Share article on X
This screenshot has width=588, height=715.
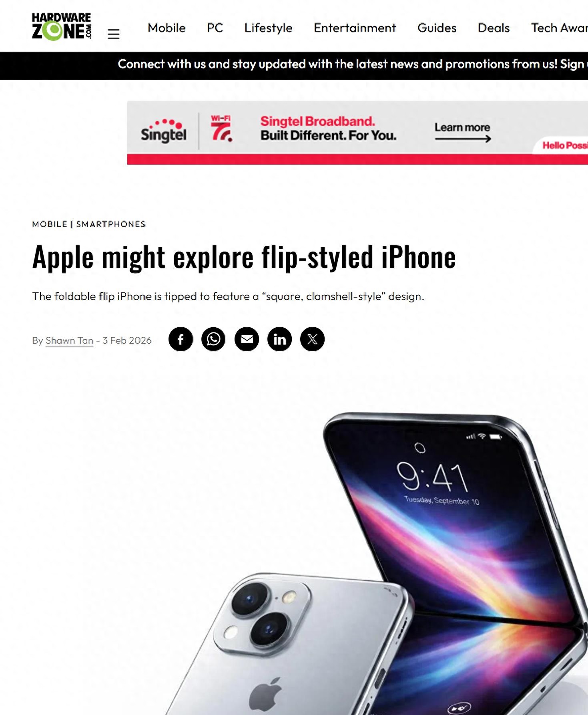(312, 339)
